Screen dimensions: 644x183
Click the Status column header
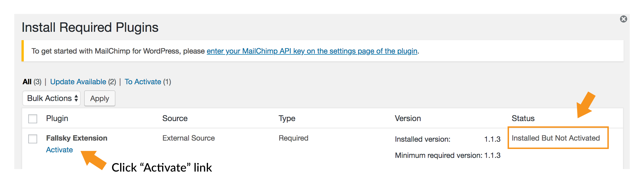point(523,118)
